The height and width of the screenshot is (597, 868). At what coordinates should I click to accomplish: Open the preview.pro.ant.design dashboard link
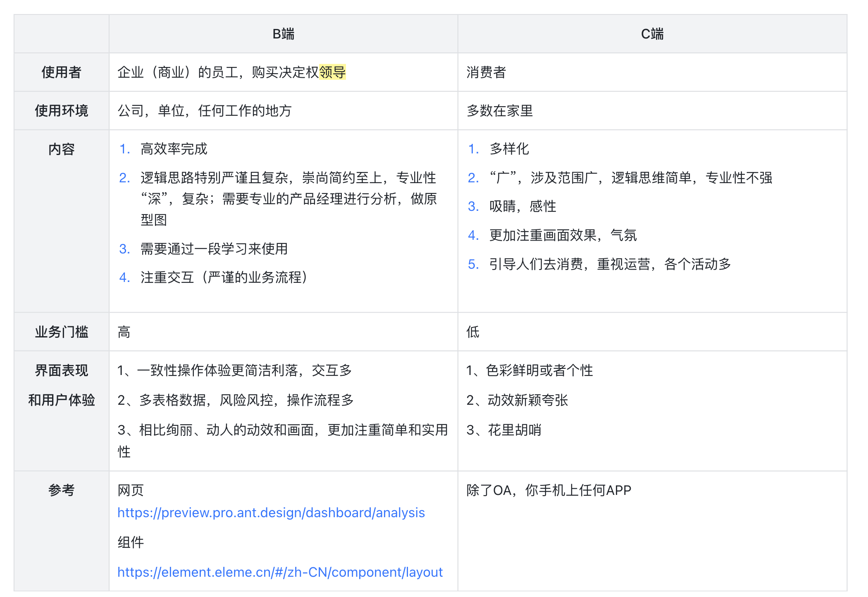pos(271,513)
